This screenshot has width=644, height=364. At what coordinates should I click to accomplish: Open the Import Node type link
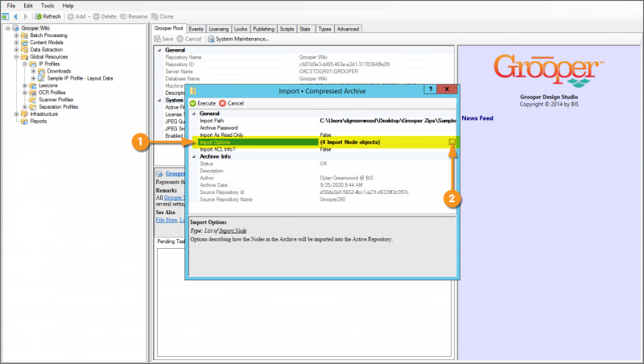coord(233,231)
